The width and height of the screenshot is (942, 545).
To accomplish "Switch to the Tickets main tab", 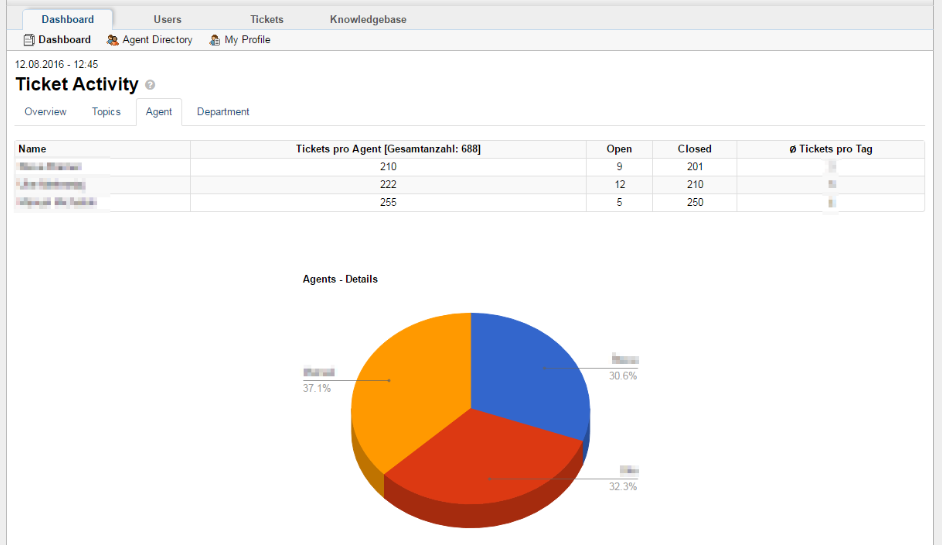I will tap(267, 19).
